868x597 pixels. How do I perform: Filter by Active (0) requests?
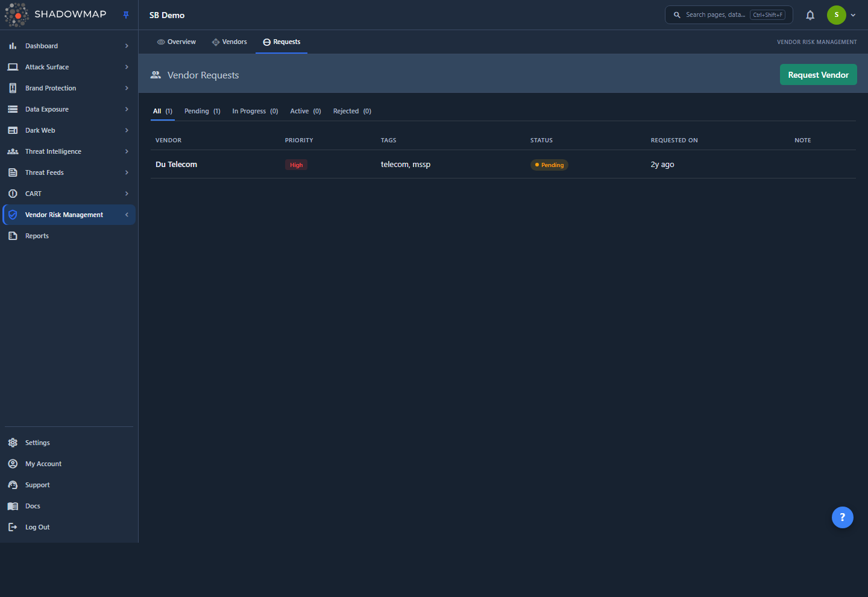306,111
